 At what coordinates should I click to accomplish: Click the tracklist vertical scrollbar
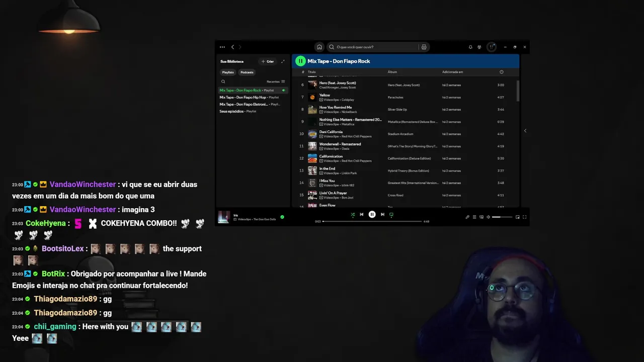[x=517, y=91]
